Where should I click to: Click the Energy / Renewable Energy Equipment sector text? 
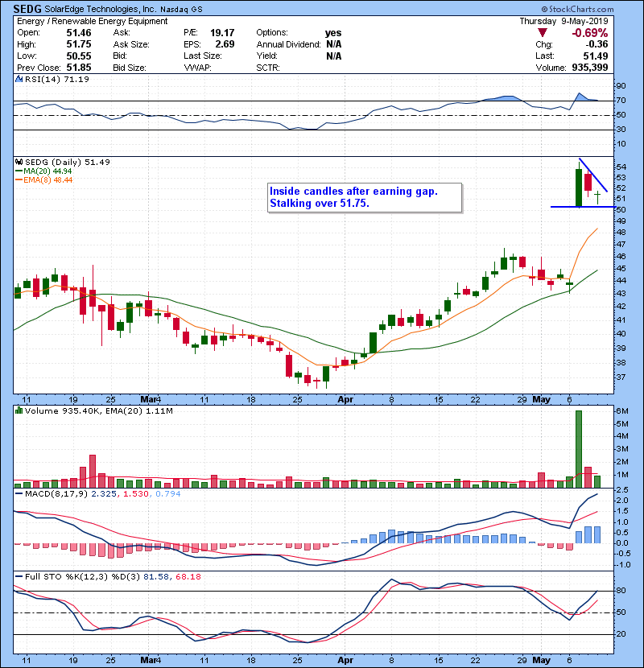tap(92, 21)
